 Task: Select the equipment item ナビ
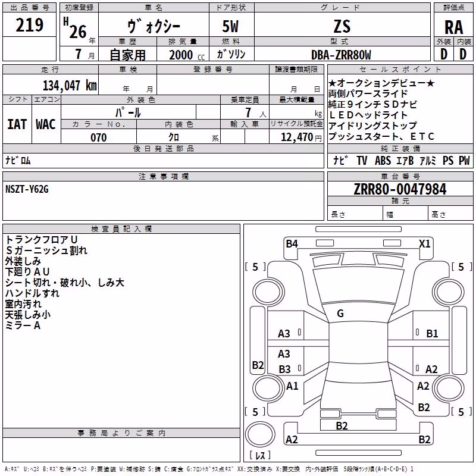[x=340, y=160]
